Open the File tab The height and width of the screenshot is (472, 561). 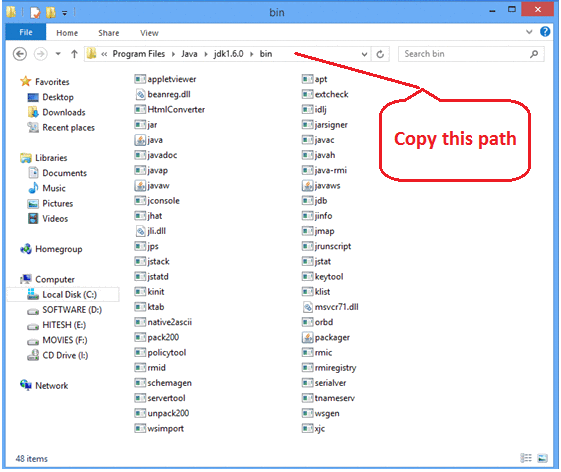(26, 33)
